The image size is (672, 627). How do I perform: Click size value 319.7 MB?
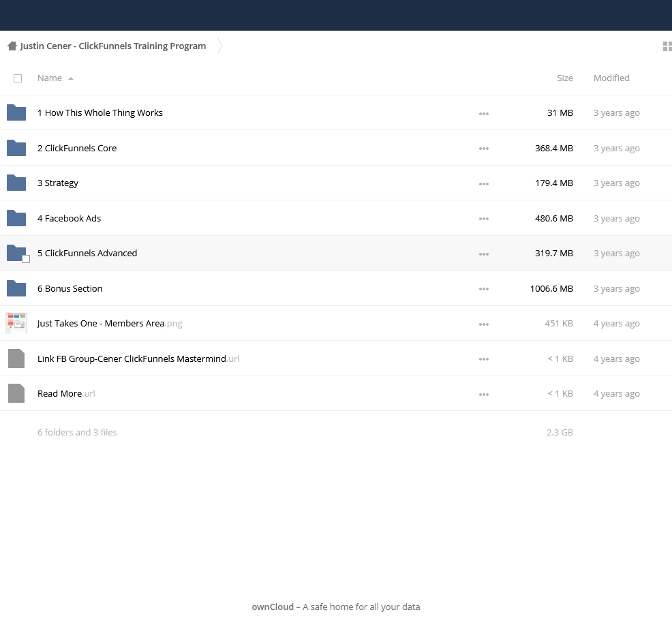(x=553, y=254)
